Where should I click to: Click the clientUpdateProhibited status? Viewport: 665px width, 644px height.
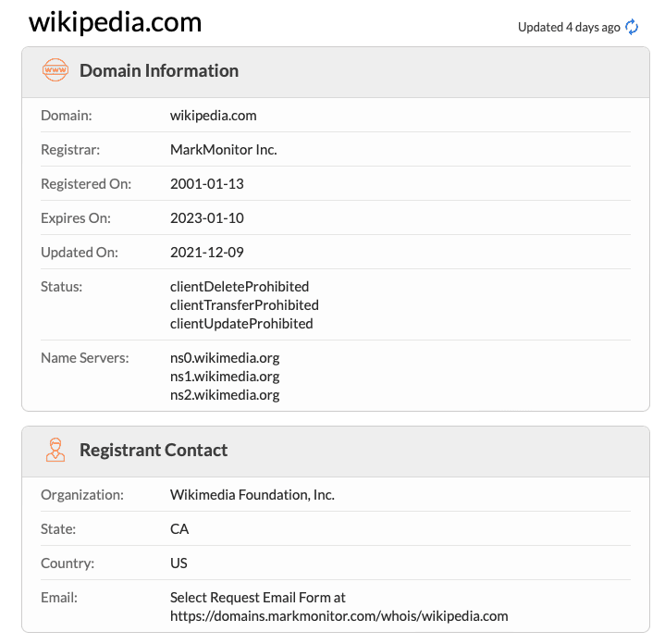point(241,324)
